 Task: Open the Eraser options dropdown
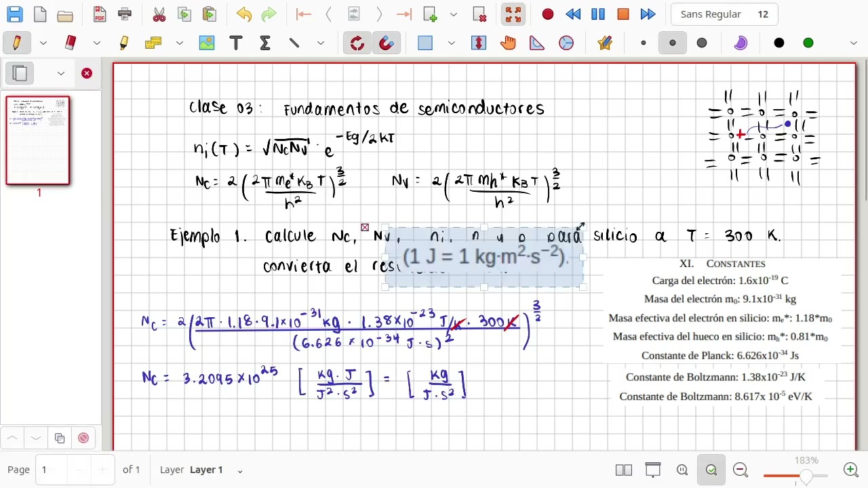(x=96, y=43)
